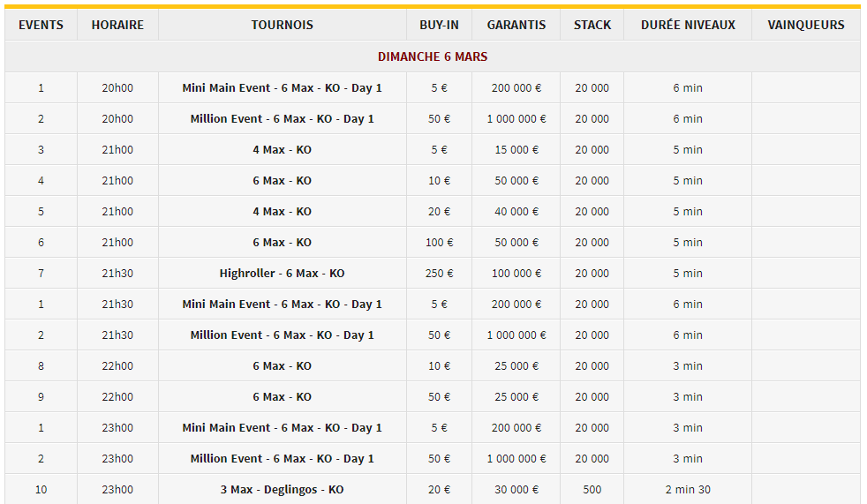
Task: Sort by the HORAIRE column header
Action: pyautogui.click(x=117, y=25)
